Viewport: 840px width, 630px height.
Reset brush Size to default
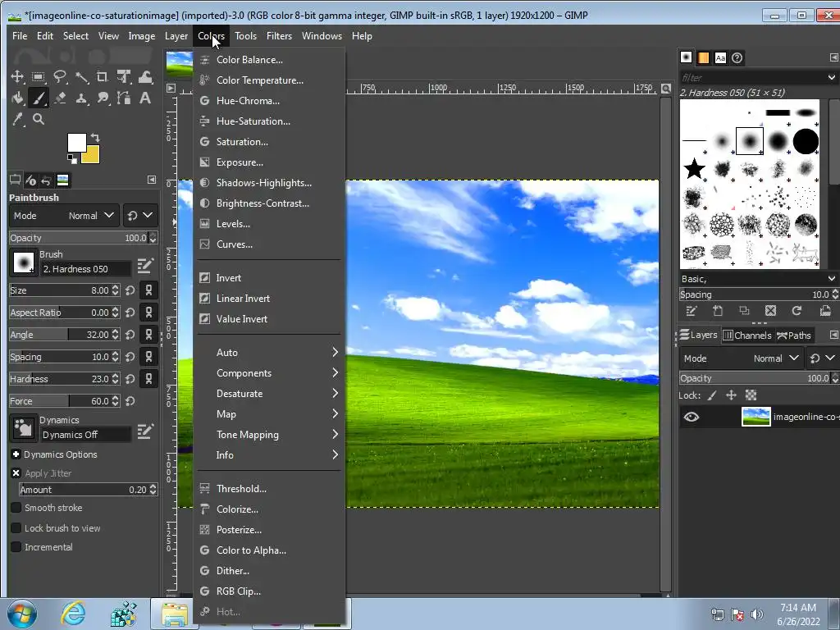(130, 290)
